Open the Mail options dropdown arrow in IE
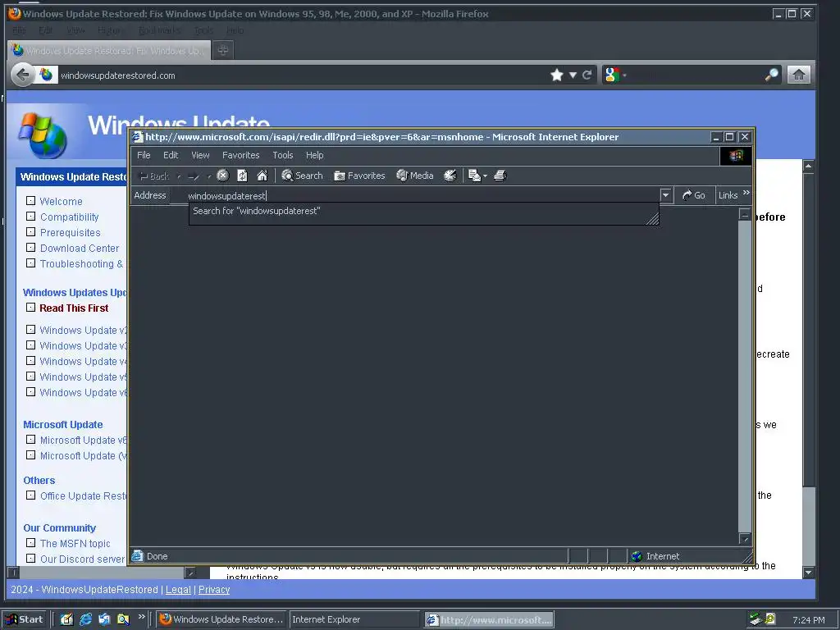 485,176
